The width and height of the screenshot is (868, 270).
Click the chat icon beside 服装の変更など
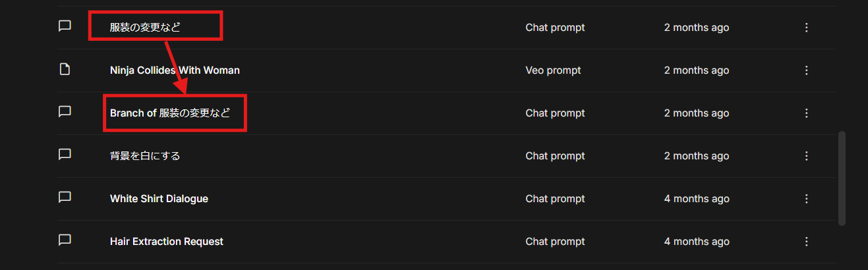[65, 26]
